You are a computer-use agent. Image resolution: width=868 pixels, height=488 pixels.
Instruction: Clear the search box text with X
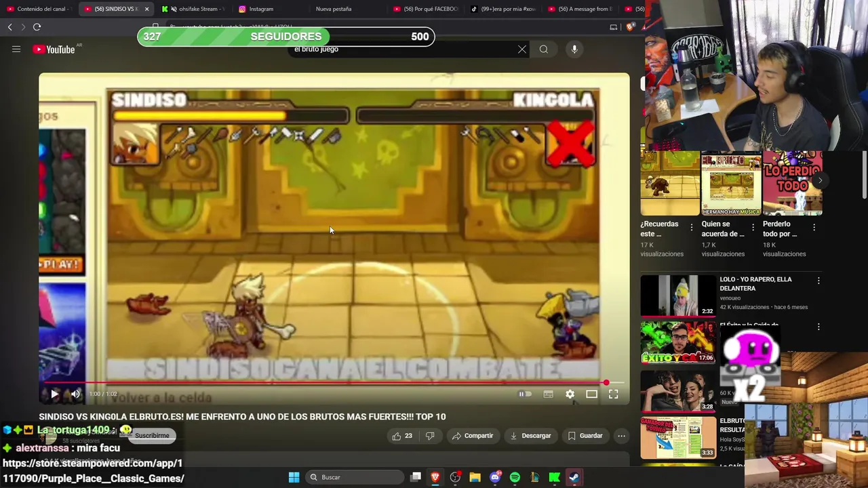522,49
